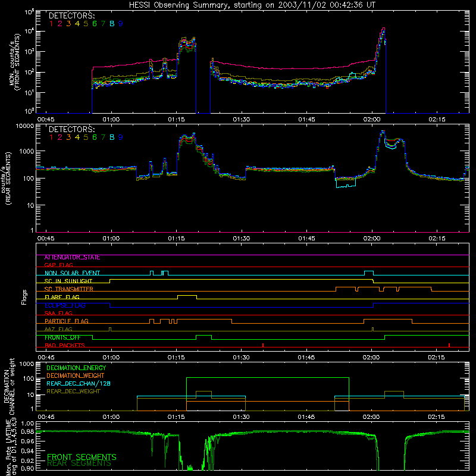476x476 pixels.
Task: Click DETECTORS: label in front segments plot
Action: pos(71,15)
